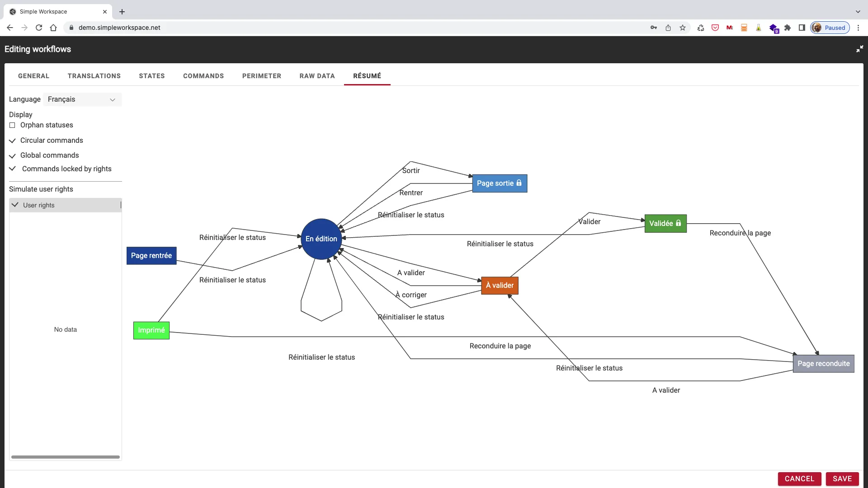Image resolution: width=868 pixels, height=488 pixels.
Task: Collapse the User rights tree header
Action: pyautogui.click(x=15, y=205)
